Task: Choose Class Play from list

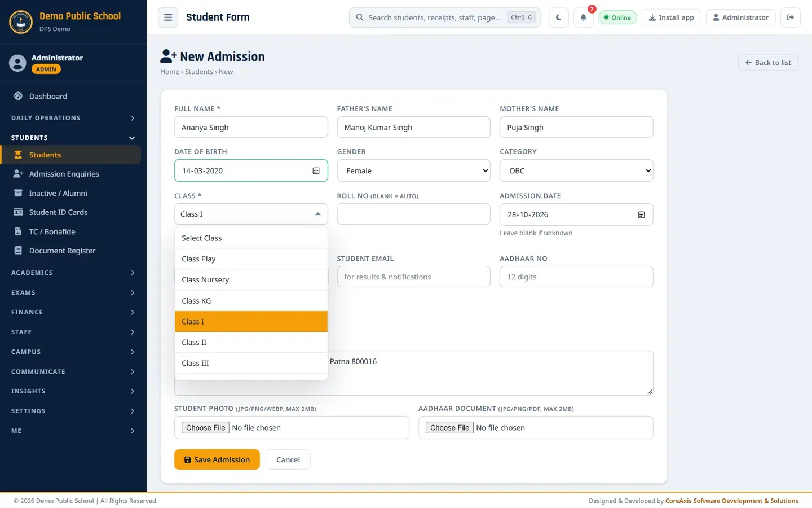Action: pos(251,259)
